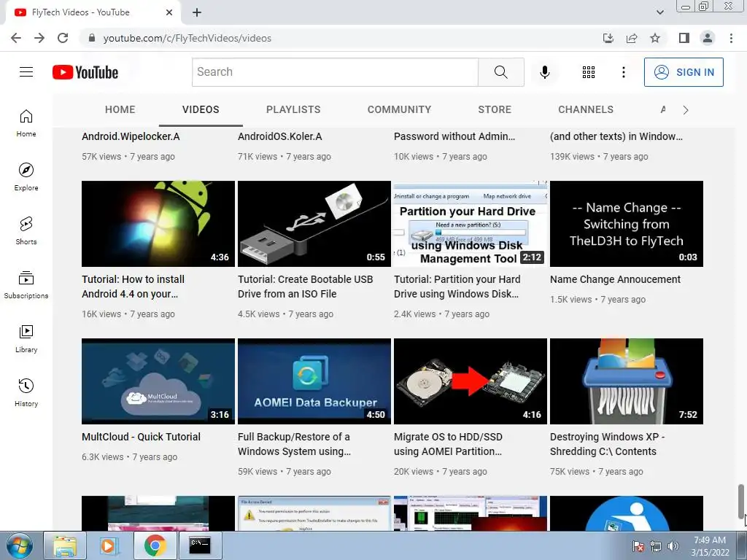Select the VIDEOS channel tab

[201, 109]
